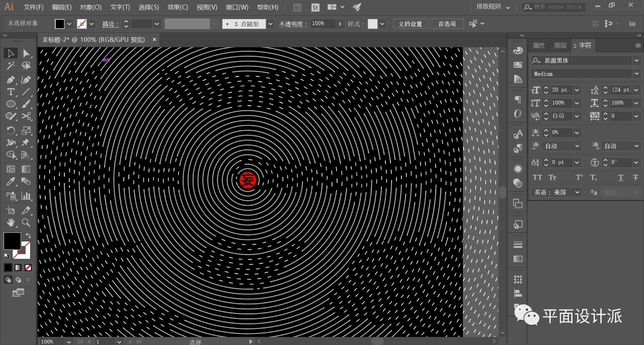Select the Column Graph tool

point(26,196)
